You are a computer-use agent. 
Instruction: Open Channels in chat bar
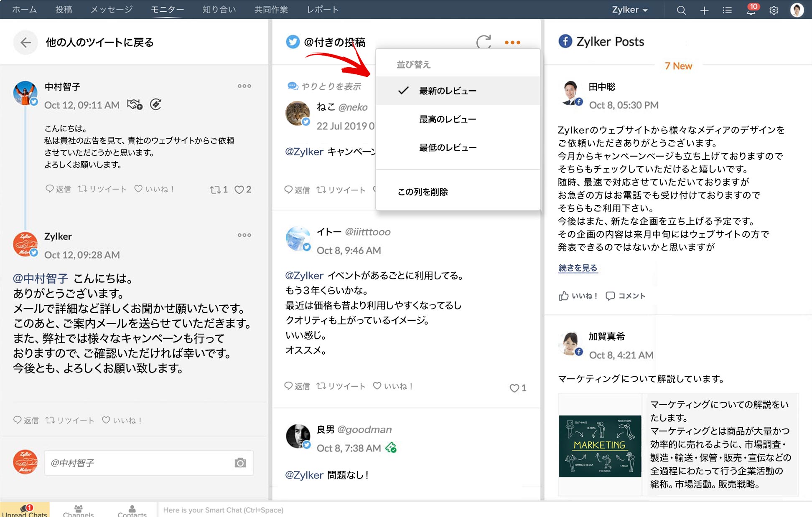(78, 511)
